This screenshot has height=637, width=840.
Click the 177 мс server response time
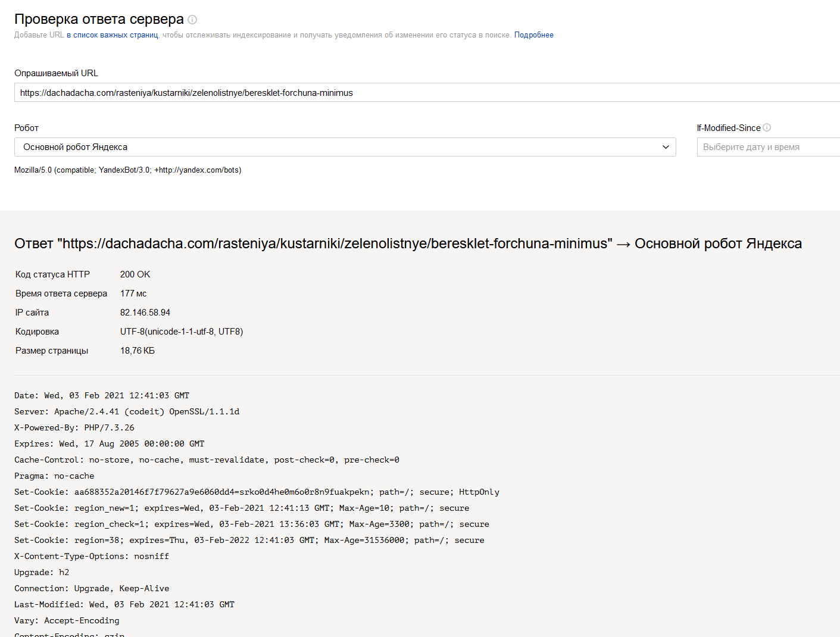click(133, 293)
